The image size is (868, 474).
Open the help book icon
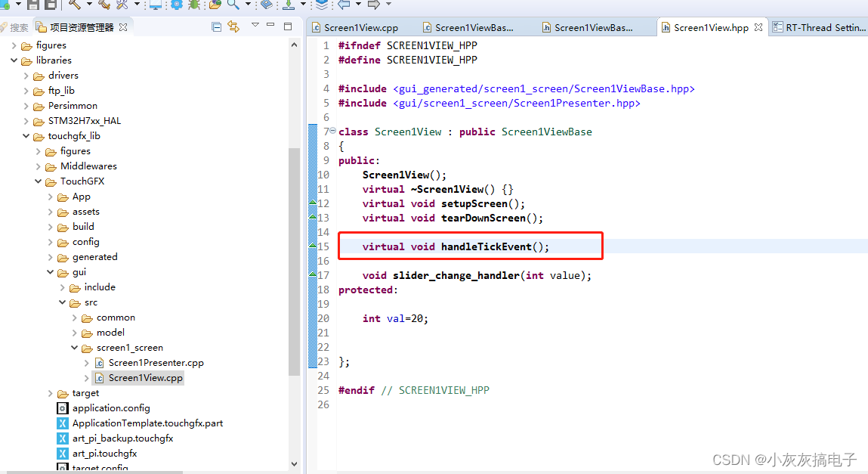pyautogui.click(x=268, y=6)
